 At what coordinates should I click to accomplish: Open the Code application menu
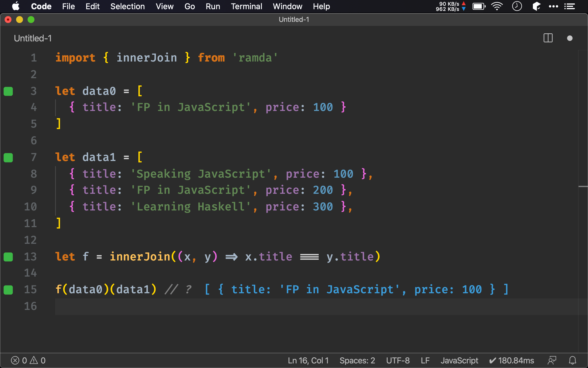pos(41,6)
